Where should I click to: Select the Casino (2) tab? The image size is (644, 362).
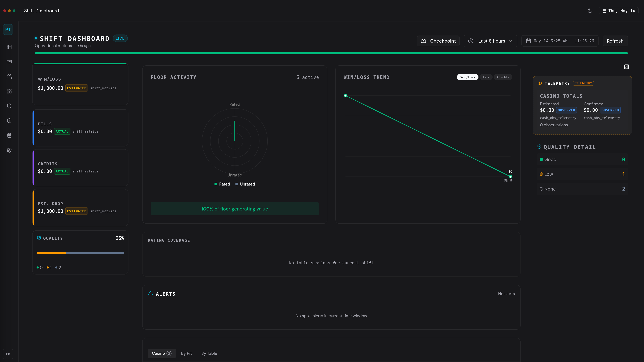pos(162,353)
